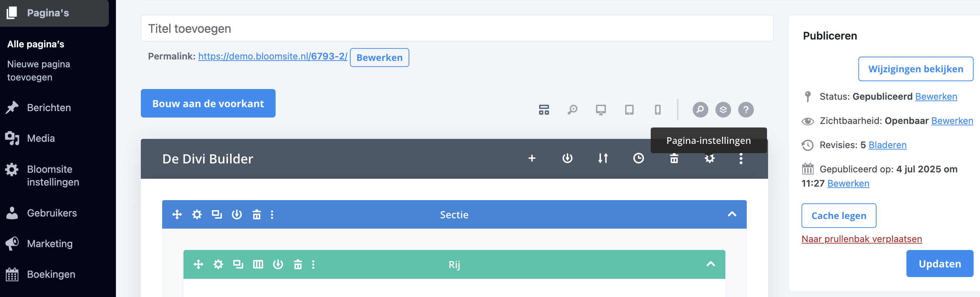Image resolution: width=980 pixels, height=297 pixels.
Task: Open Divi Builder page settings gear
Action: point(709,158)
